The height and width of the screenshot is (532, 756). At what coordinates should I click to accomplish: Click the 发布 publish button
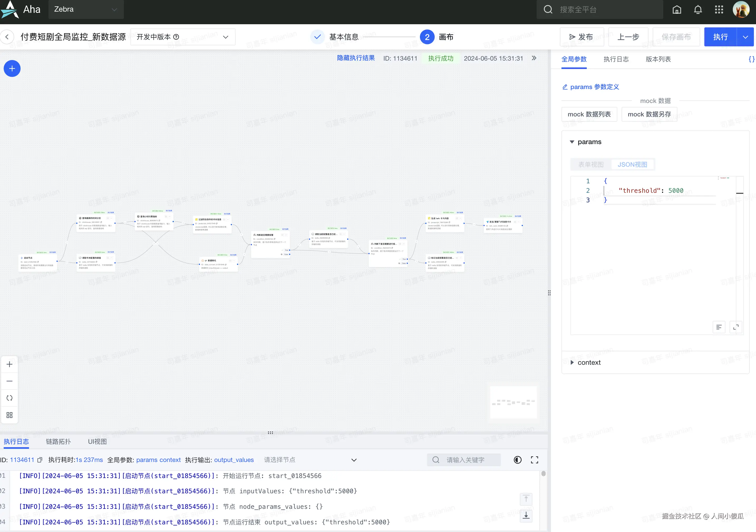(x=581, y=37)
